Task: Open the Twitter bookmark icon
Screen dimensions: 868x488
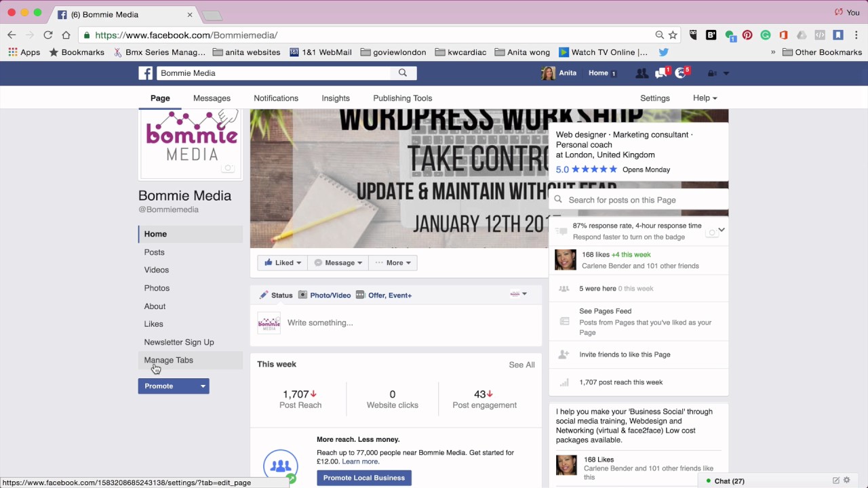Action: coord(663,52)
